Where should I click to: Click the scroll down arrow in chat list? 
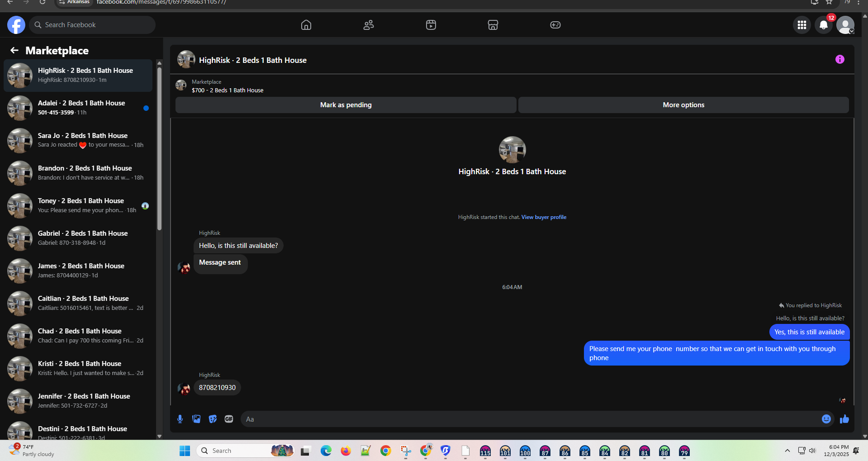pyautogui.click(x=159, y=436)
